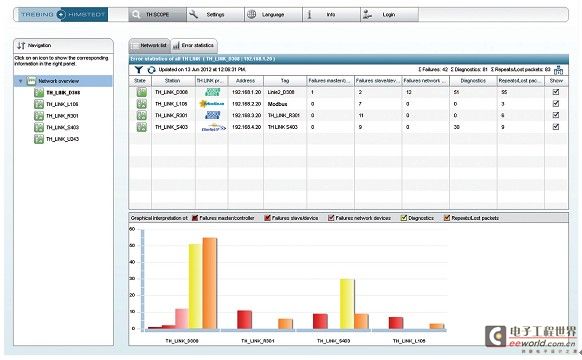Screen dimensions: 582x360
Task: Toggle Failures slave/device chart checkbox
Action: point(267,218)
